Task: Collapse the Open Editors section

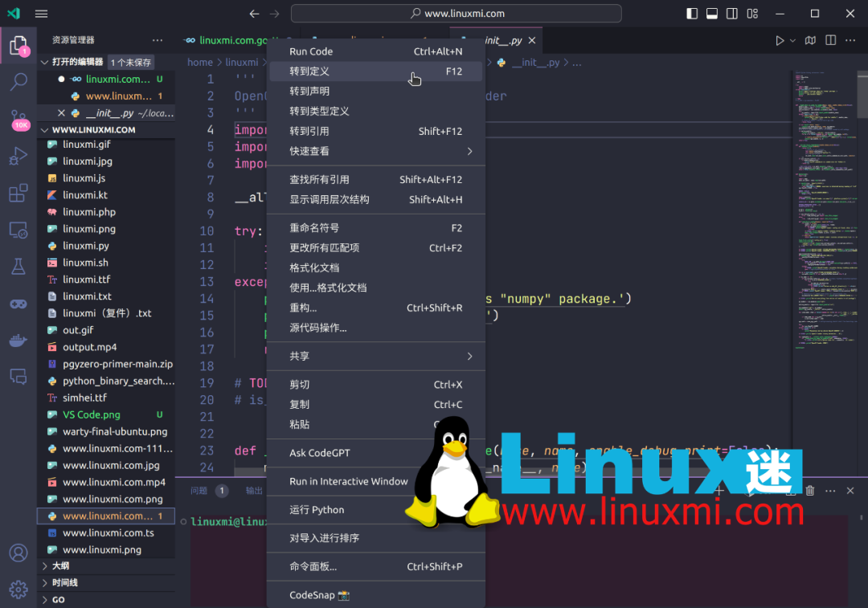Action: 45,62
